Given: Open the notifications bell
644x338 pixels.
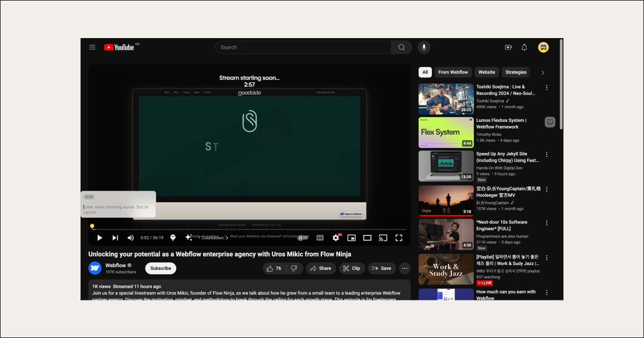Looking at the screenshot, I should 524,47.
